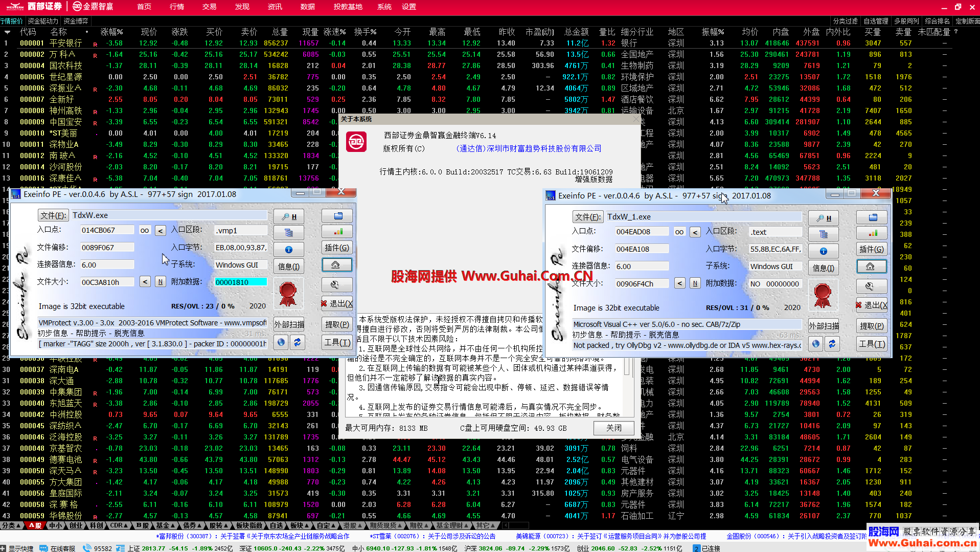Click the highlighted overlay data field 00001810

point(240,282)
